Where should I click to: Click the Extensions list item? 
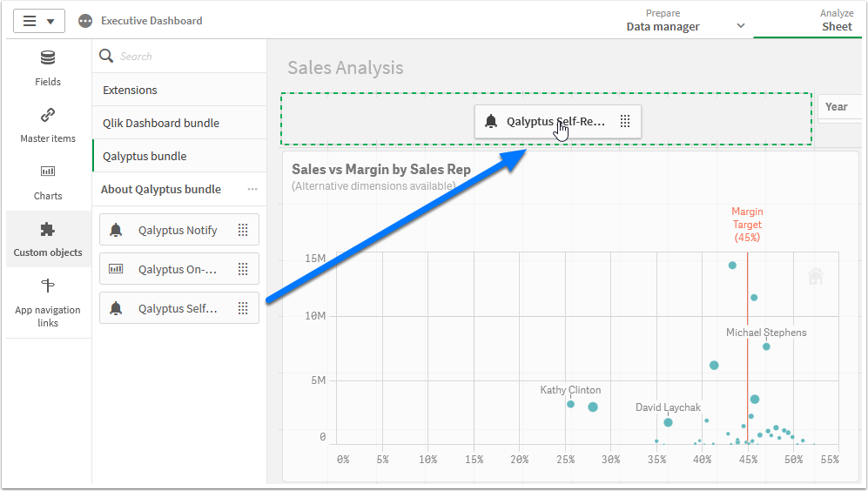[x=131, y=90]
